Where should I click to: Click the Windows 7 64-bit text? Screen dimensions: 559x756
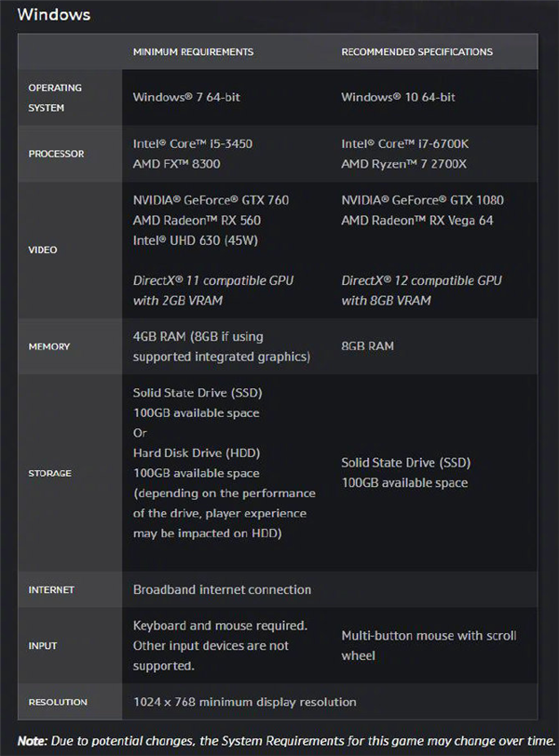click(186, 98)
